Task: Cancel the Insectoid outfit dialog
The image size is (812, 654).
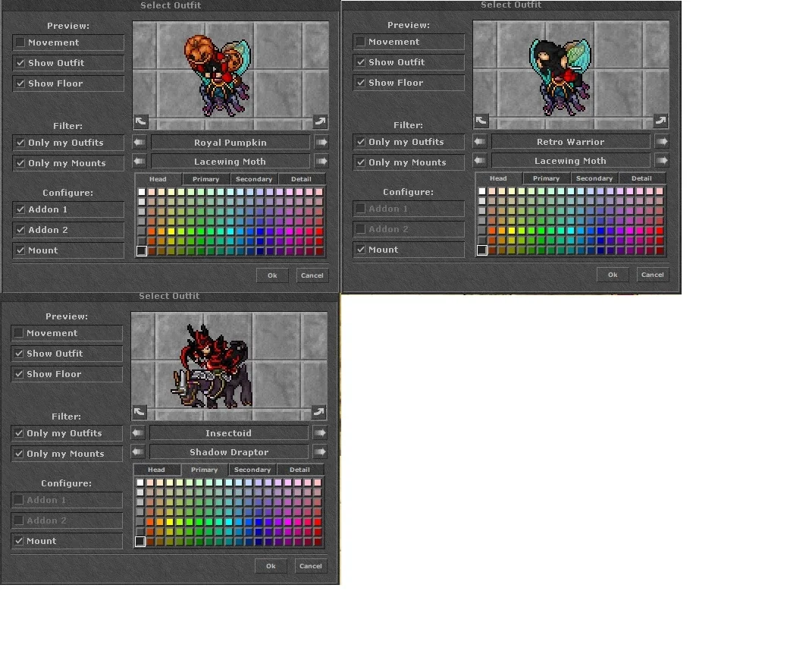Action: [x=311, y=566]
